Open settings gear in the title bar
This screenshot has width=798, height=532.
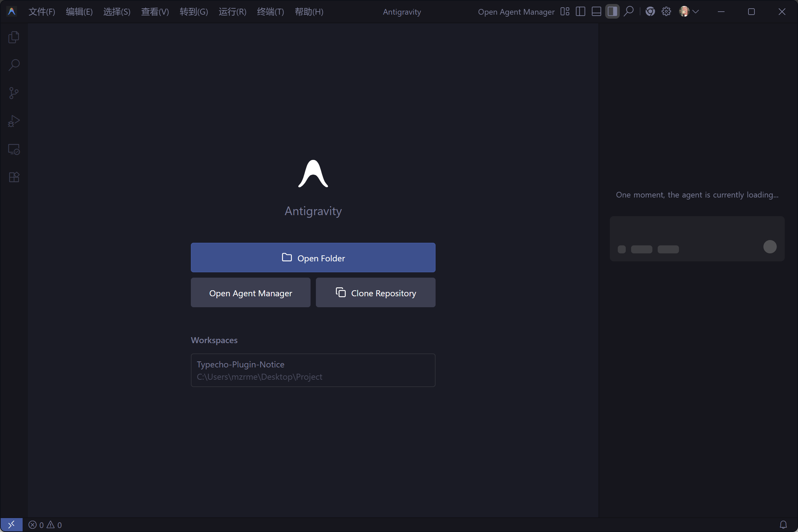tap(666, 12)
